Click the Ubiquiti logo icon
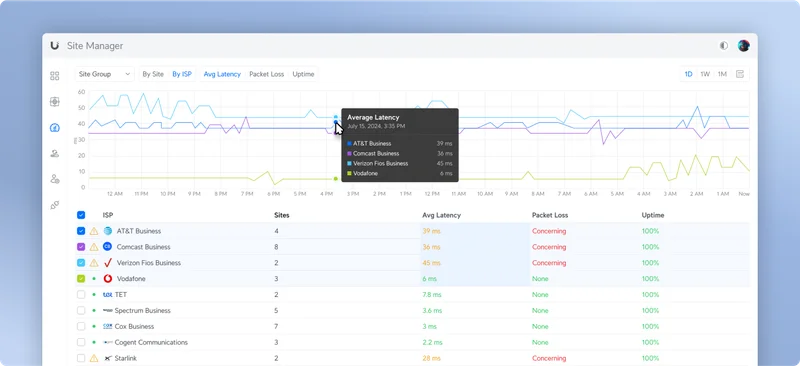The width and height of the screenshot is (800, 366). (55, 45)
